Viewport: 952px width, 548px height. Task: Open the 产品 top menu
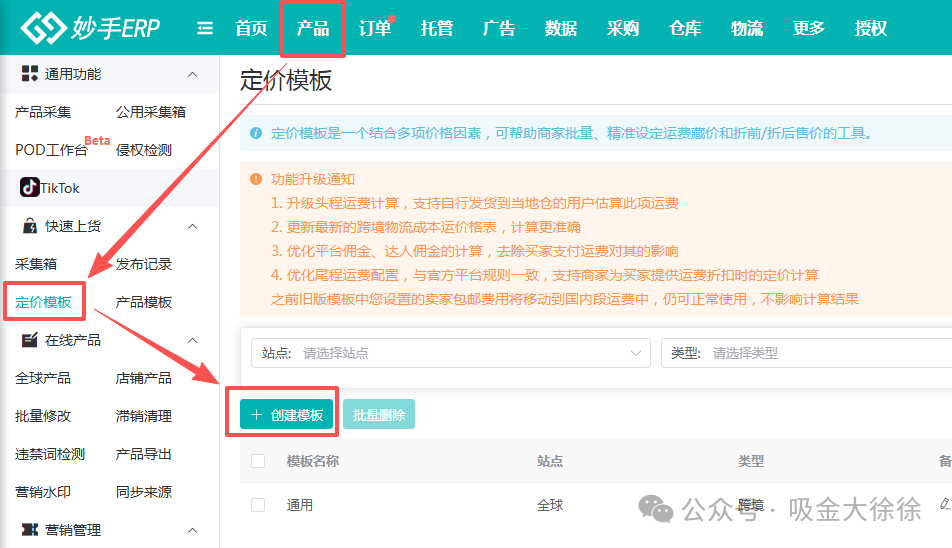coord(313,28)
